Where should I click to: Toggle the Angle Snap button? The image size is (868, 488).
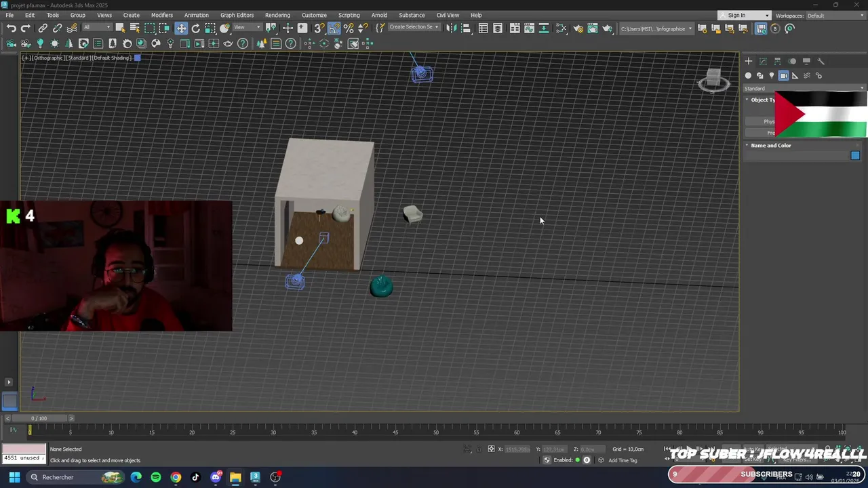click(x=334, y=28)
